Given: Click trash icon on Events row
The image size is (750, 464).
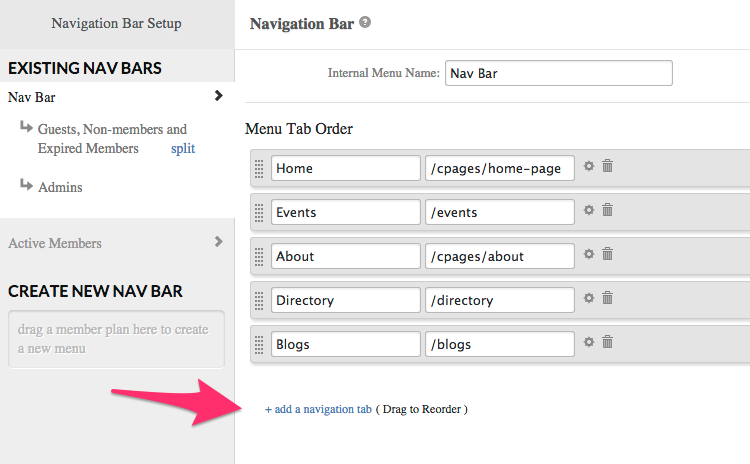Looking at the screenshot, I should 607,210.
